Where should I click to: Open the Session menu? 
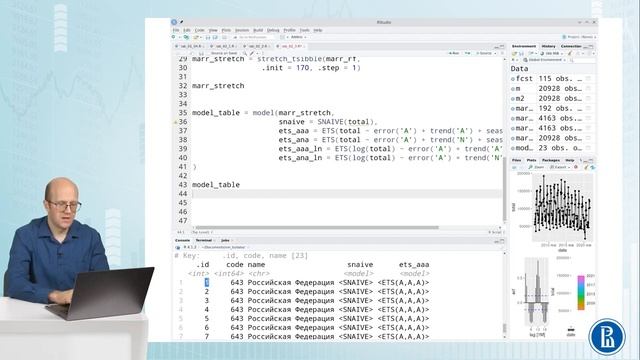pos(242,30)
